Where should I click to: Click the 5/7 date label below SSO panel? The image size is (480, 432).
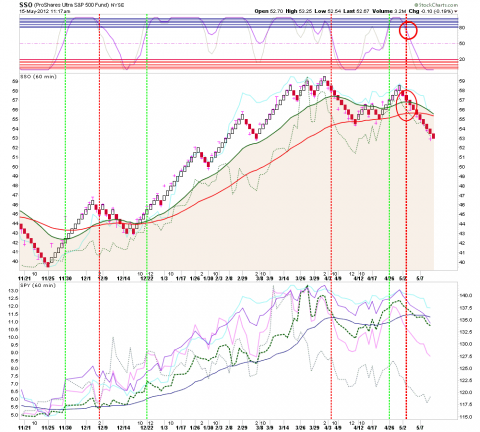(x=421, y=278)
